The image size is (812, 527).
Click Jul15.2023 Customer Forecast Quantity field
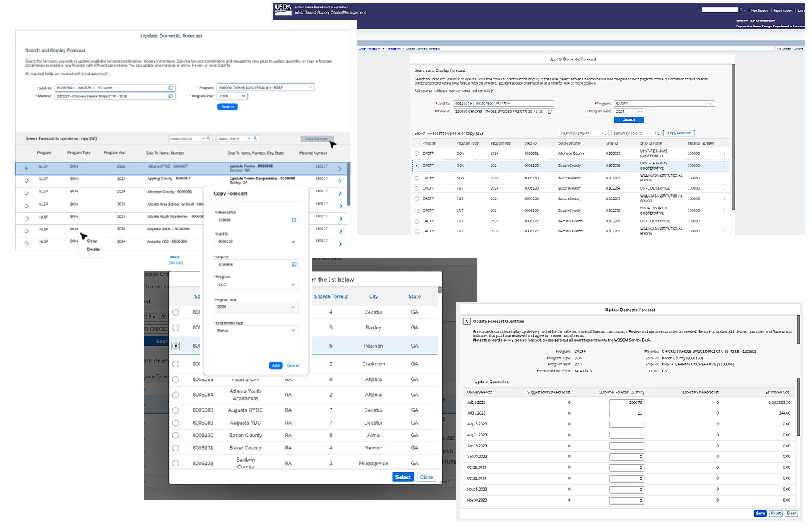point(626,402)
